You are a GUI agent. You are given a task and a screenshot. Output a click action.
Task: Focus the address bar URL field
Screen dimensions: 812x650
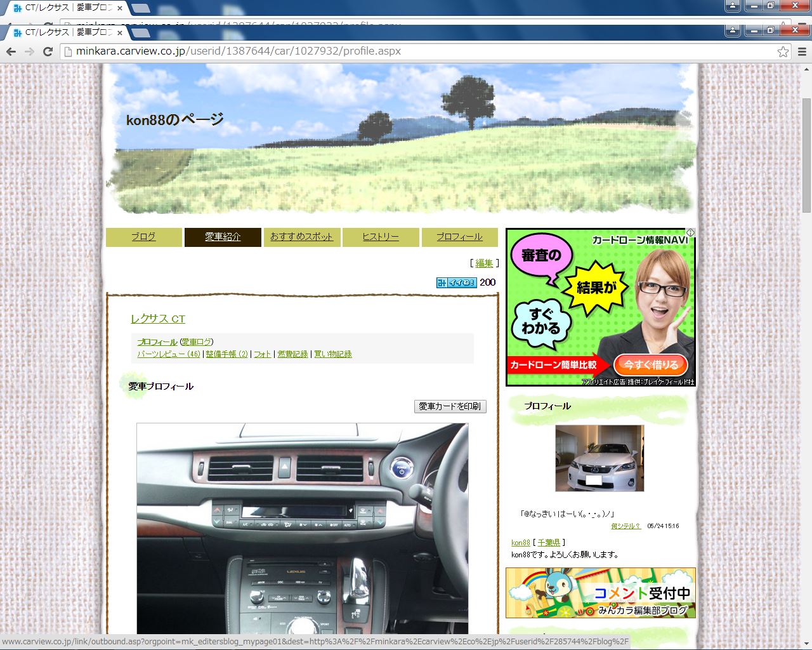(419, 51)
